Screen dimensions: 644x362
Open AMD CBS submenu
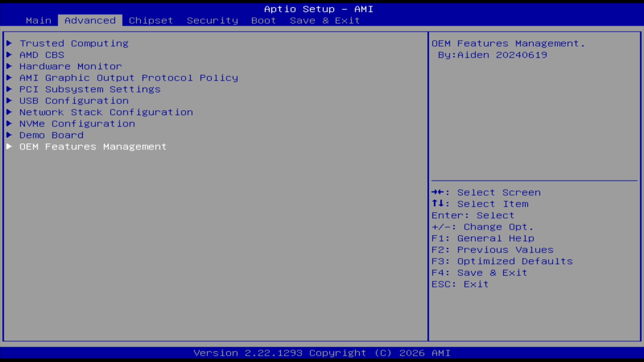[x=42, y=55]
